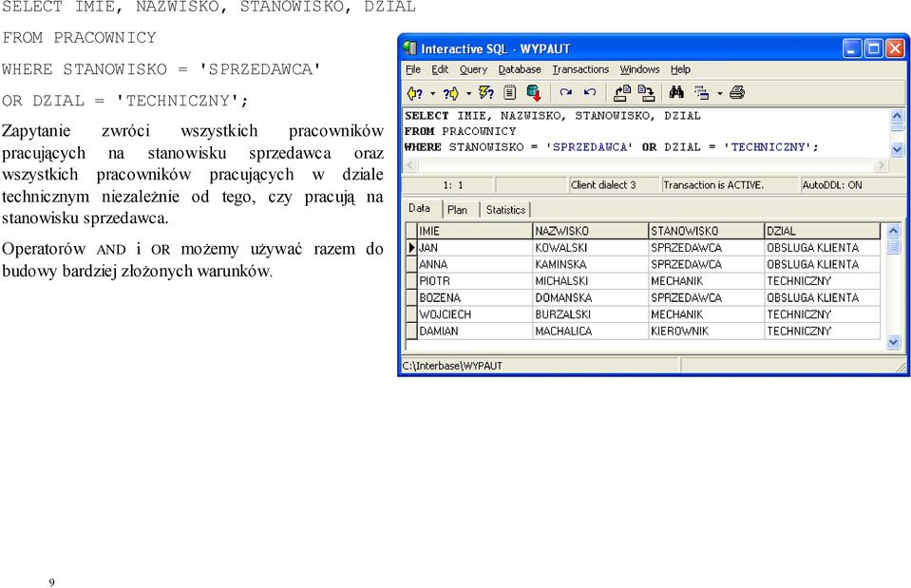Click the clockwise curved arrow toolbar icon
The height and width of the screenshot is (588, 911).
[565, 92]
